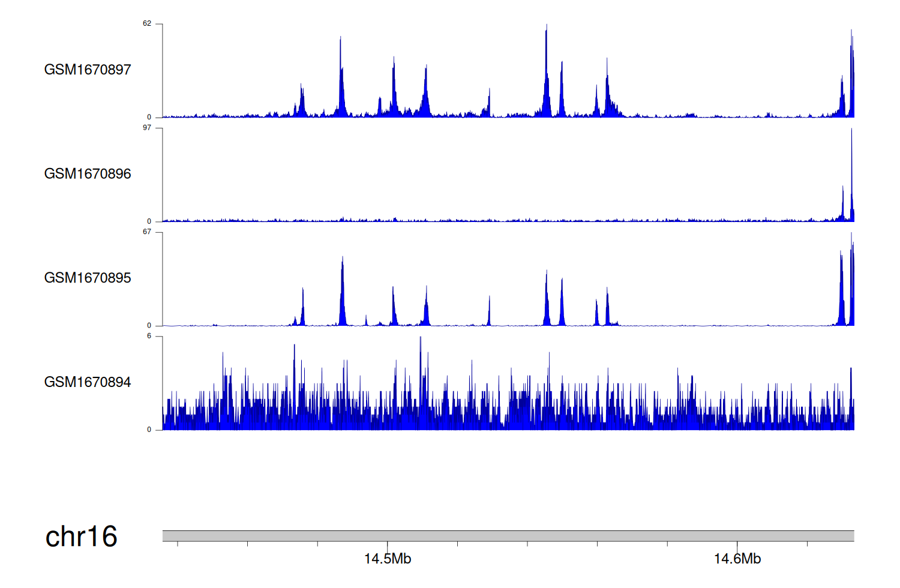Select the GSM1670896 track label
900x588 pixels.
click(x=88, y=174)
